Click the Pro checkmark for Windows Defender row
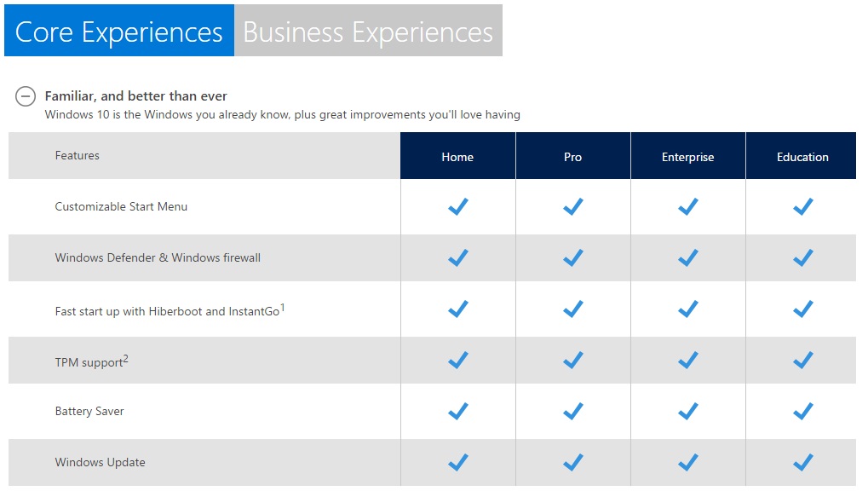Viewport: 868px width, 491px height. tap(573, 257)
